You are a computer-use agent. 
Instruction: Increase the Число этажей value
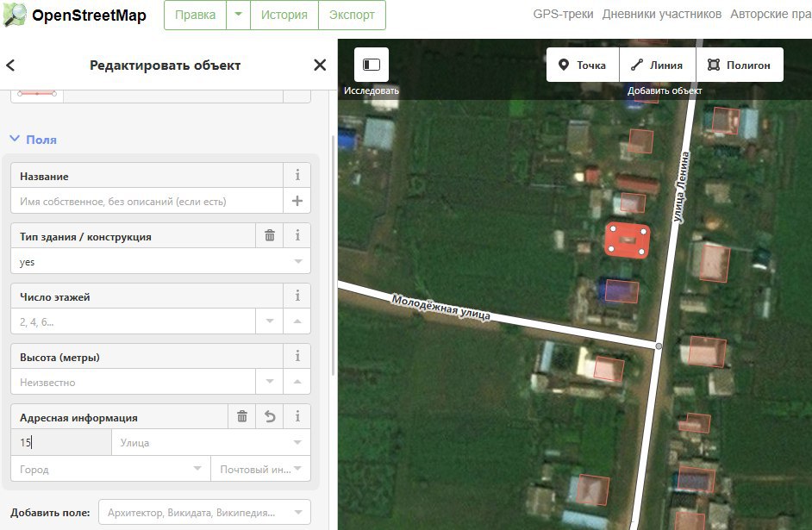pos(297,321)
